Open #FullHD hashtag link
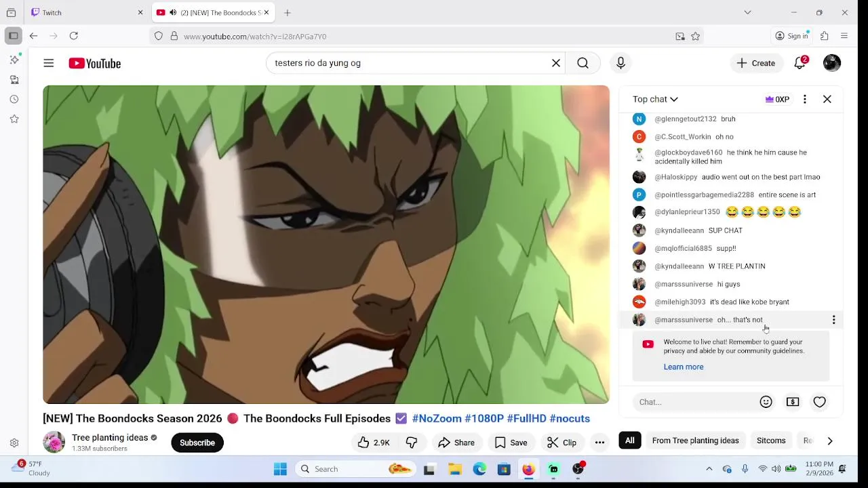 coord(526,418)
